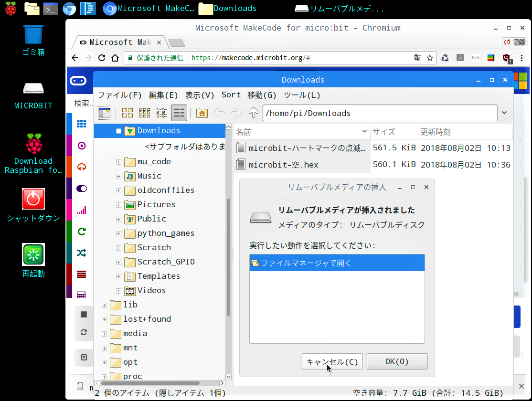The height and width of the screenshot is (401, 532).
Task: Switch file manager to icon view
Action: 127,113
